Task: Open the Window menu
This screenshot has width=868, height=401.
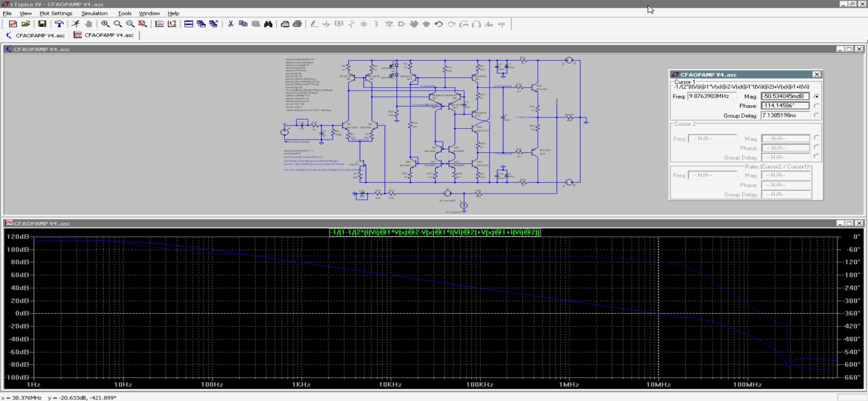Action: tap(149, 13)
